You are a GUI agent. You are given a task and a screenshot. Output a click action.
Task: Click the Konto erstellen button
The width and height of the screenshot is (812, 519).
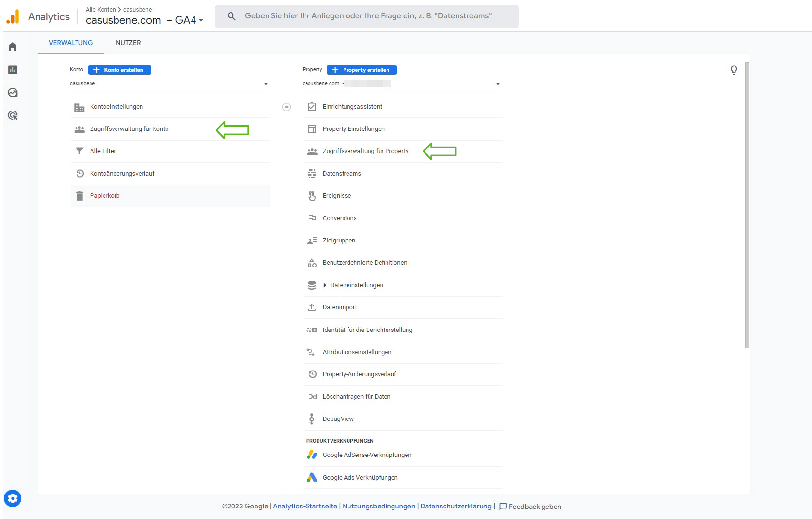coord(119,70)
